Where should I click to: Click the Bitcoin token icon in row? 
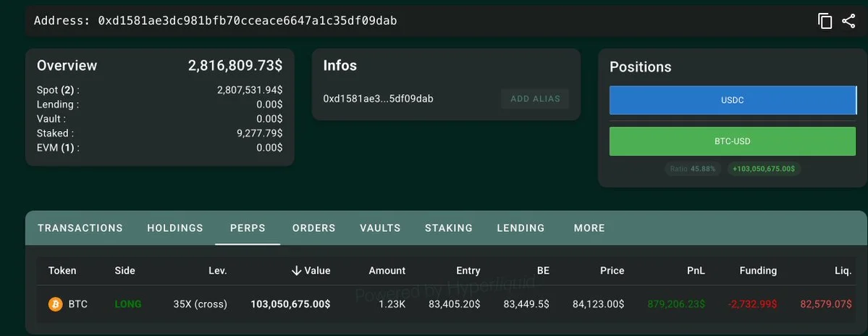pyautogui.click(x=55, y=304)
